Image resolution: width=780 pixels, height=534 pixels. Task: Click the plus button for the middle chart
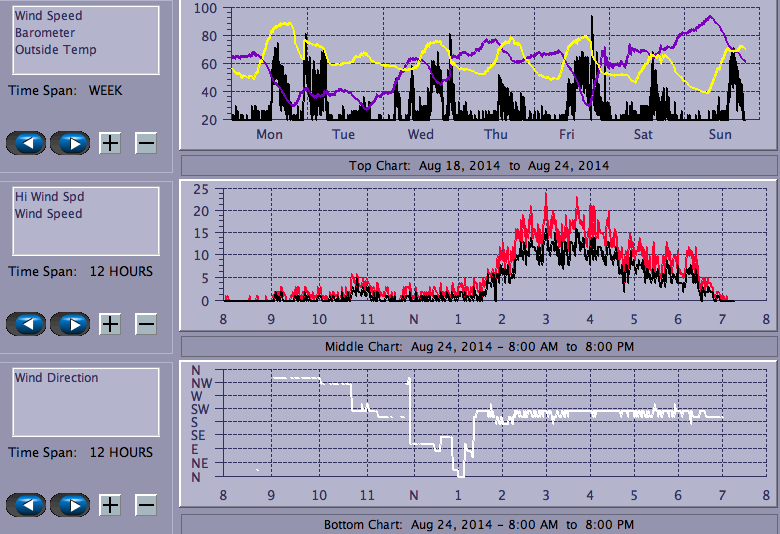(110, 324)
